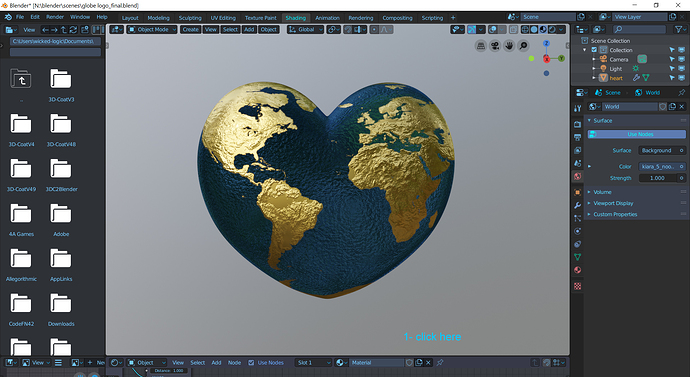Open the Output properties tab

578,137
